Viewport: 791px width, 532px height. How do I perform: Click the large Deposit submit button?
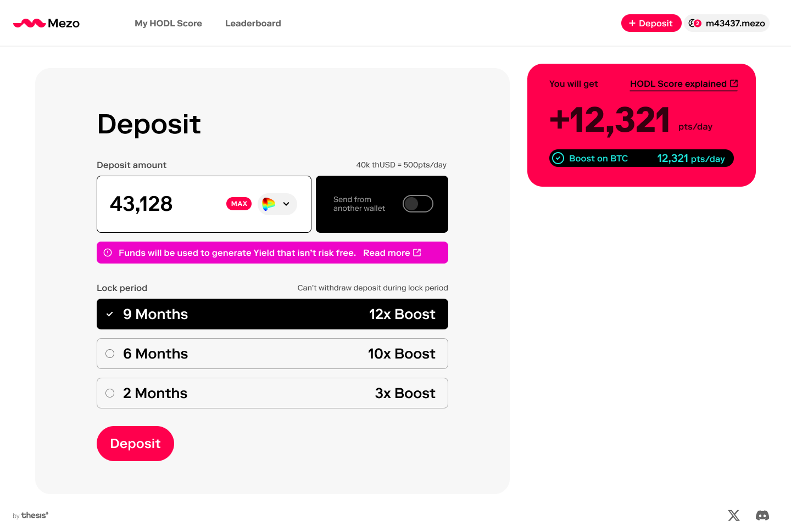135,444
